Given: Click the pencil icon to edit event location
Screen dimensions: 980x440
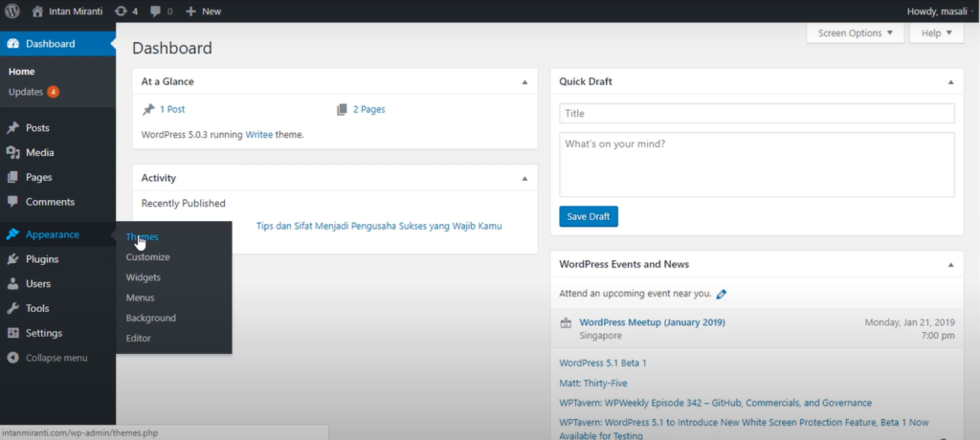Looking at the screenshot, I should (722, 294).
